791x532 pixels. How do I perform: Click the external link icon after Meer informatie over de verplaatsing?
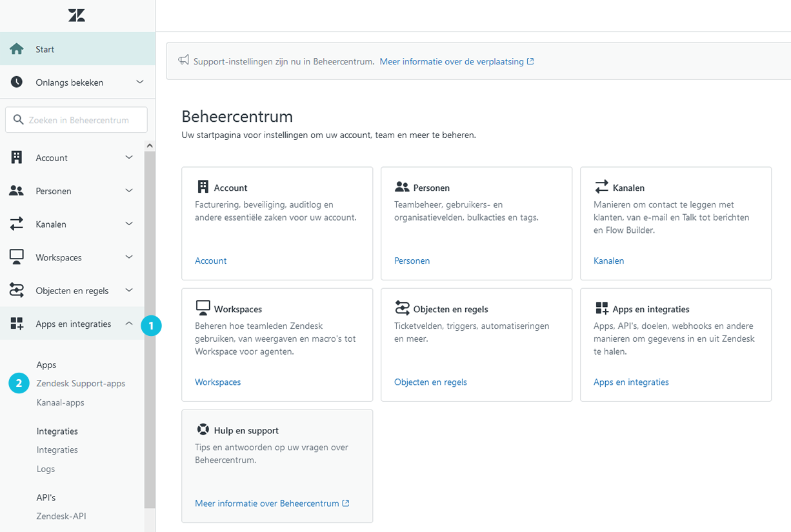[x=530, y=61]
